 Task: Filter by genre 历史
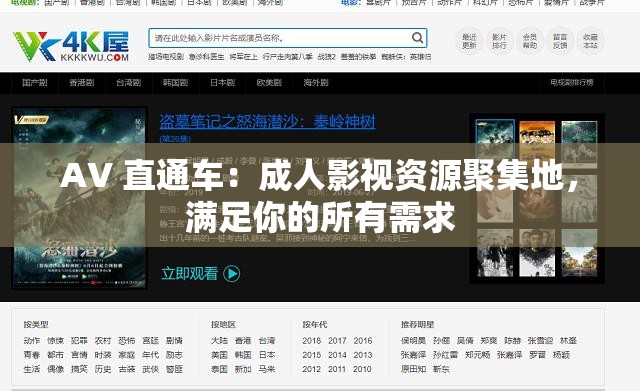[103, 369]
